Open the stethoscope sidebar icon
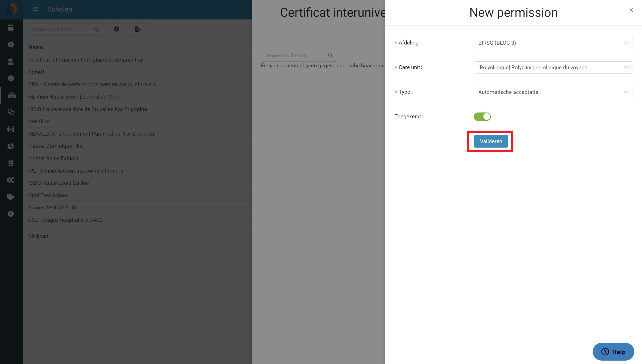This screenshot has height=364, width=642. click(11, 112)
